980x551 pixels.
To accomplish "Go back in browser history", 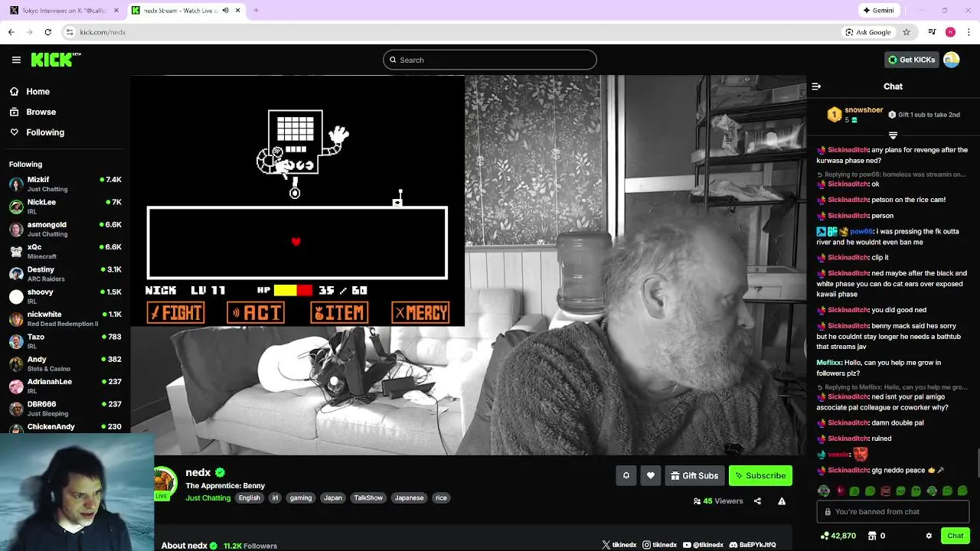I will [11, 32].
